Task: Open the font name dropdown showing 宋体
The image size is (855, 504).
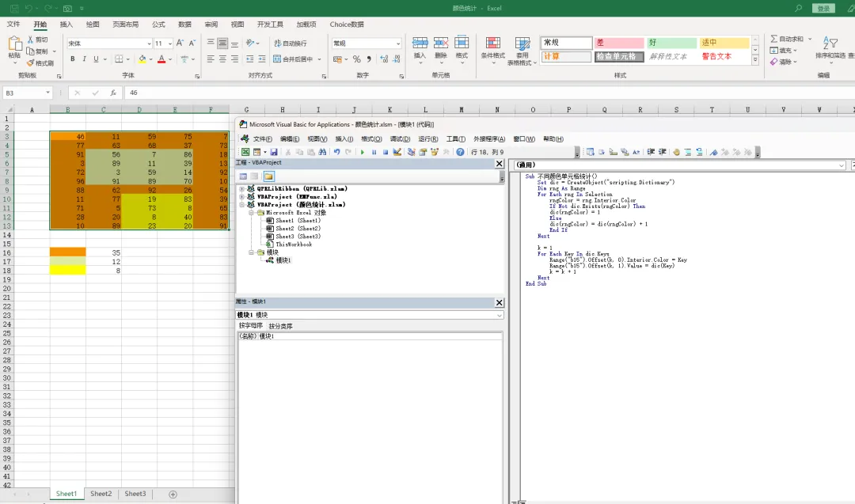Action: coord(149,44)
